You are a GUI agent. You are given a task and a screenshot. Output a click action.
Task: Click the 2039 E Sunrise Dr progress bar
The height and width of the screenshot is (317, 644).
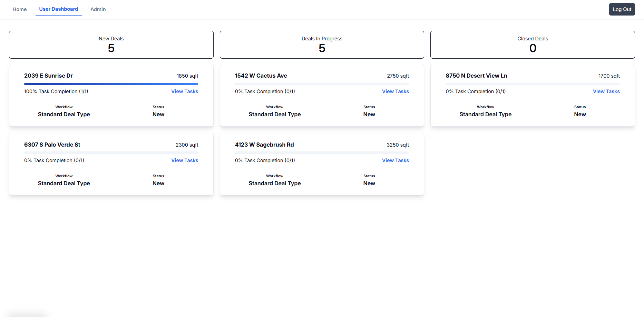point(111,84)
